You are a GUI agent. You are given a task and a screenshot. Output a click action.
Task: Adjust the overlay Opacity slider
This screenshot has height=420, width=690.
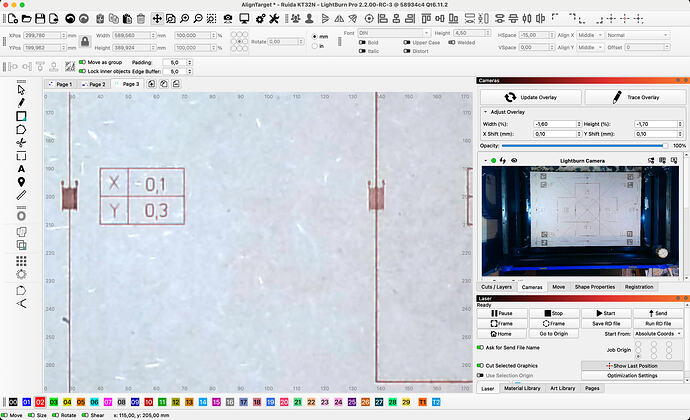[x=584, y=146]
